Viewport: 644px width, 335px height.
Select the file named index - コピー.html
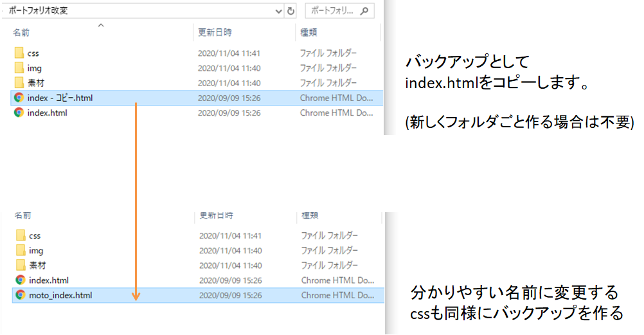tap(60, 98)
